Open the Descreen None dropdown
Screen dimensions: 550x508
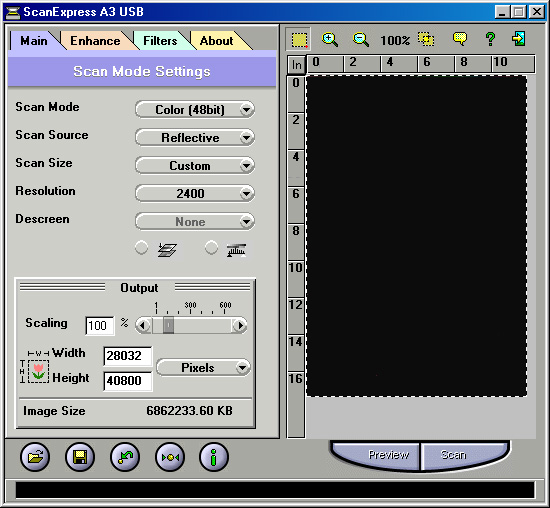195,221
